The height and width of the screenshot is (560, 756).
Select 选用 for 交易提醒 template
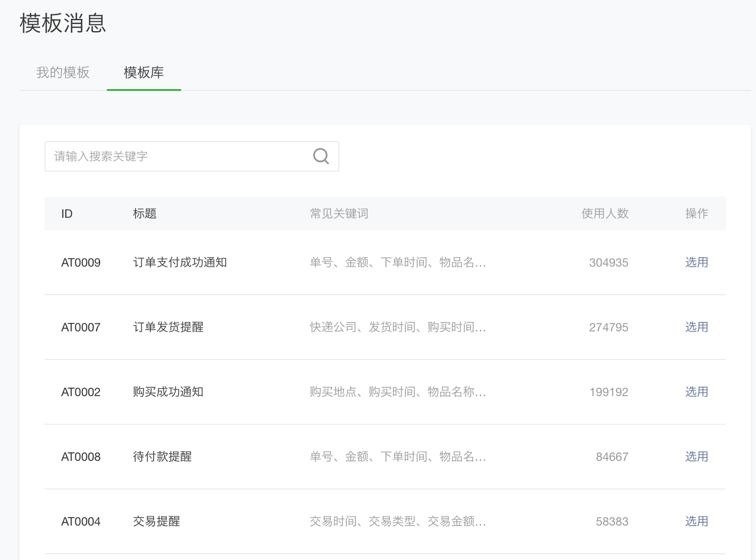pos(696,521)
